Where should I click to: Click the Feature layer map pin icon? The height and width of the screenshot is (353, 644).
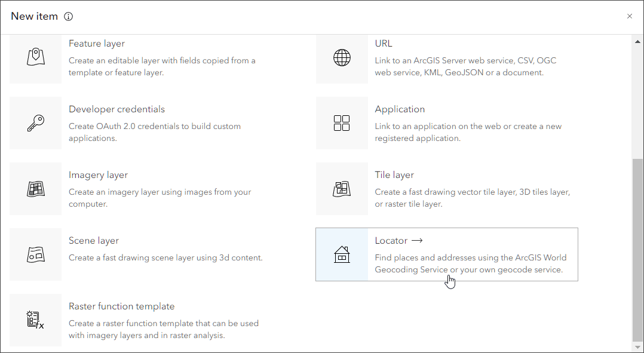[x=36, y=57]
